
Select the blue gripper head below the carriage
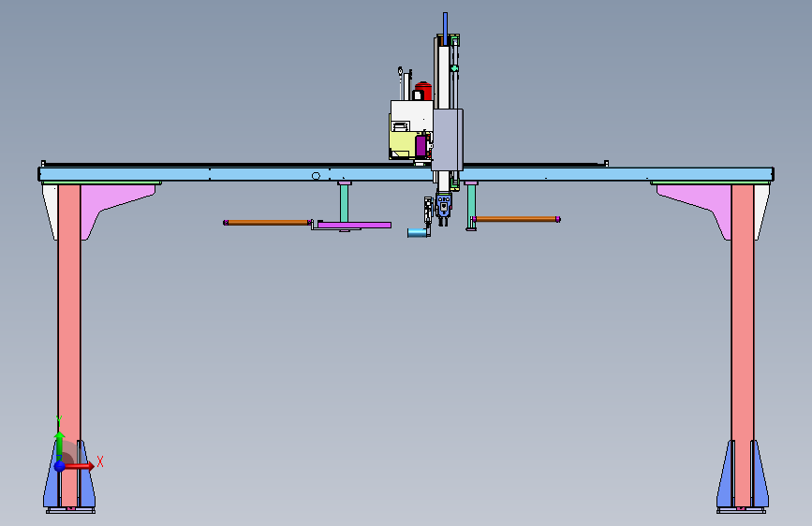tap(444, 204)
